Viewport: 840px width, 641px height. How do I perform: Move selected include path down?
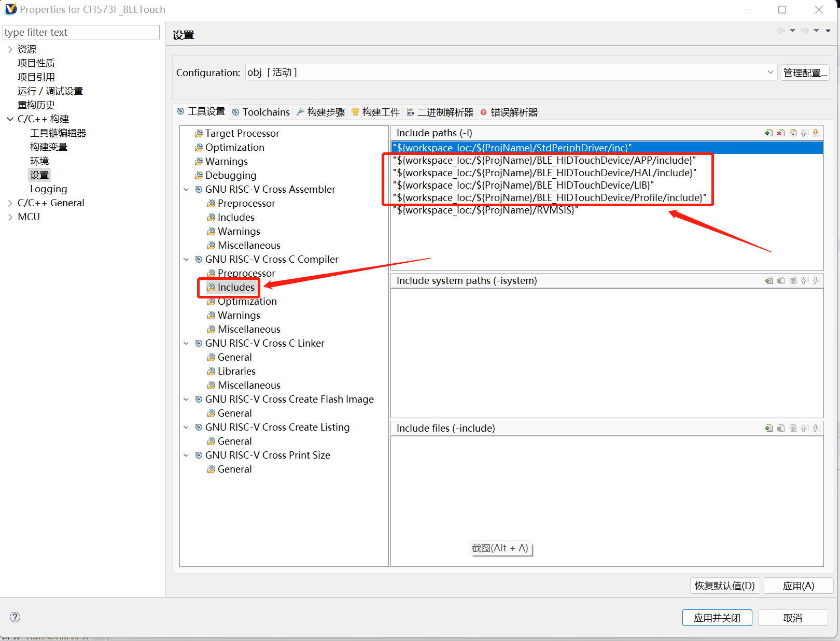(817, 133)
